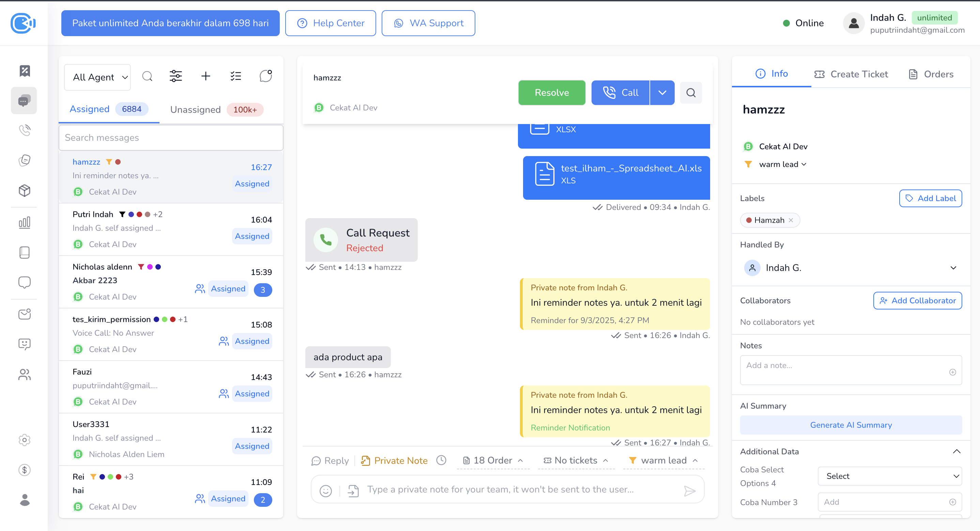Screen dimensions: 980x531
Task: Switch to Reply mode in the composer
Action: coord(330,460)
